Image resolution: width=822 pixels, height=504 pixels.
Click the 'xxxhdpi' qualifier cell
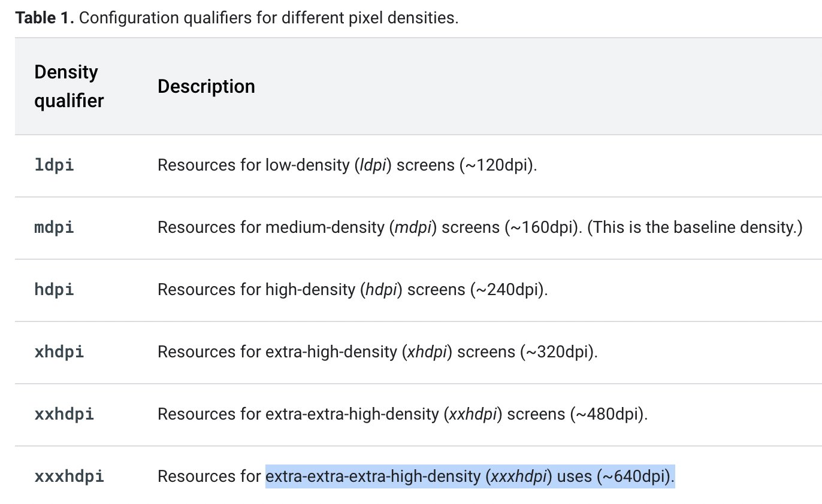(x=69, y=476)
